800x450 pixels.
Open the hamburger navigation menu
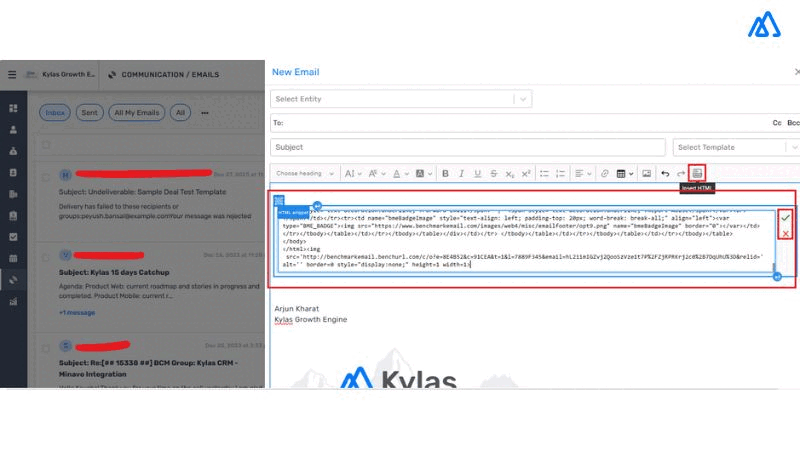point(12,74)
